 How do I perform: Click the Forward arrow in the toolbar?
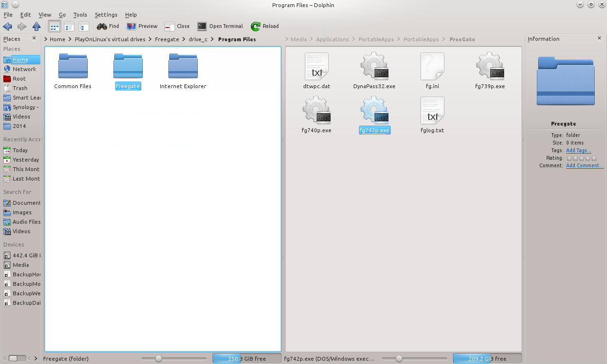coord(22,27)
